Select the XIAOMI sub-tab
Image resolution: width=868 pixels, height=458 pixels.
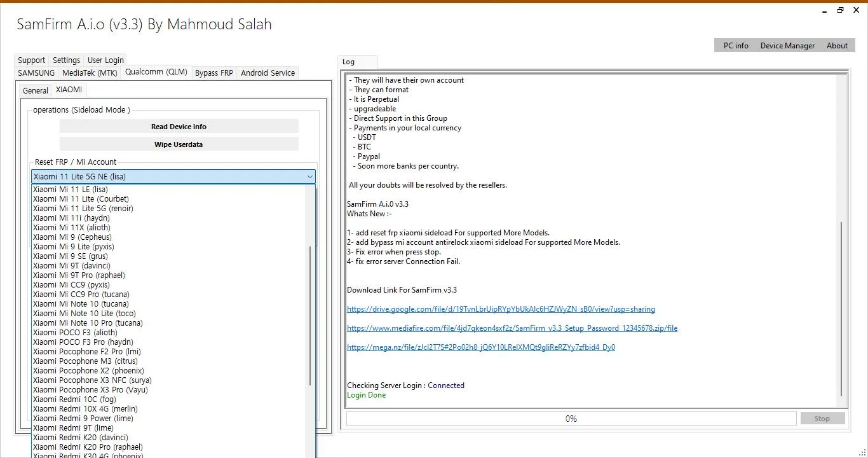[69, 90]
